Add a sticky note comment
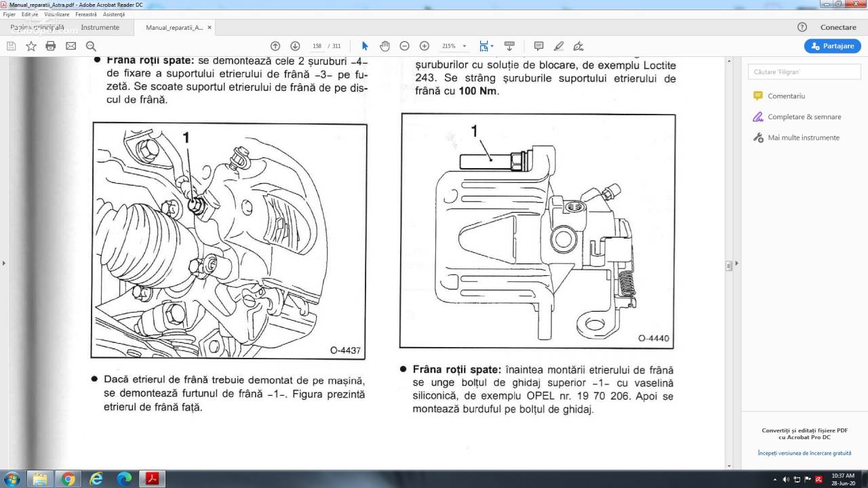Viewport: 868px width, 488px height. (x=538, y=46)
